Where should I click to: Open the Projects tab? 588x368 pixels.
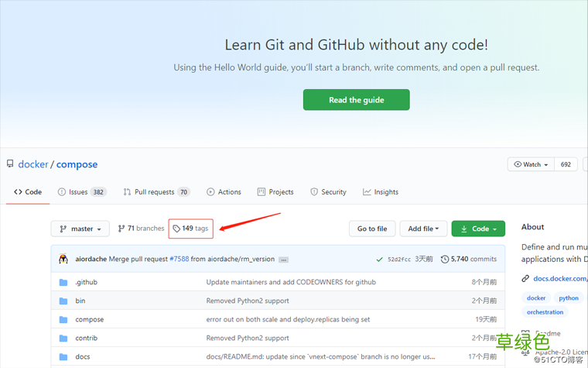click(x=275, y=192)
